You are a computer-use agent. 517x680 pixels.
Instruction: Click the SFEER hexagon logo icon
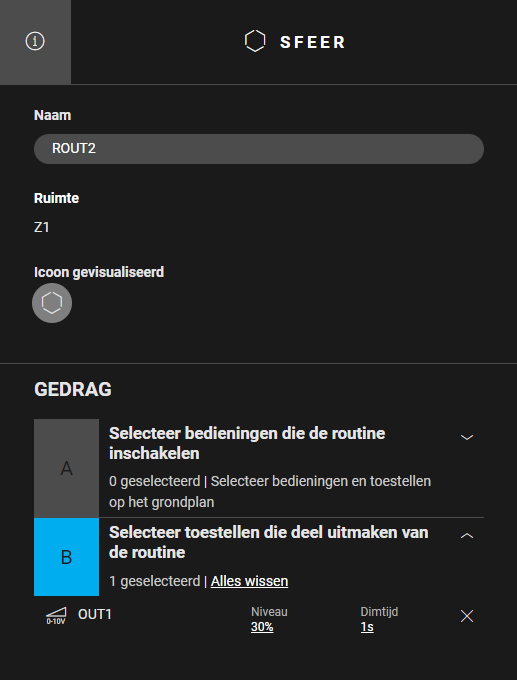click(x=255, y=42)
